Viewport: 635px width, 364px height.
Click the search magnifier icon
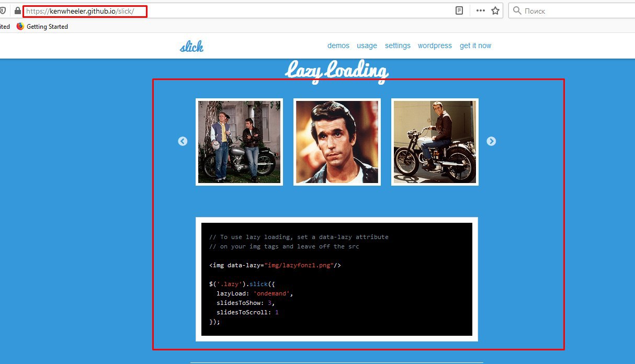point(517,10)
